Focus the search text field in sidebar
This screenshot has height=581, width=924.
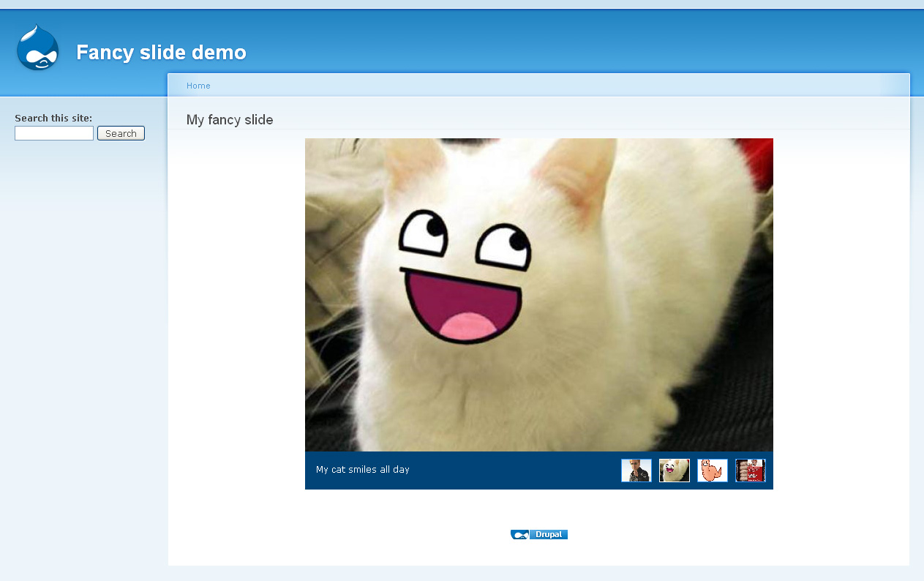coord(54,133)
